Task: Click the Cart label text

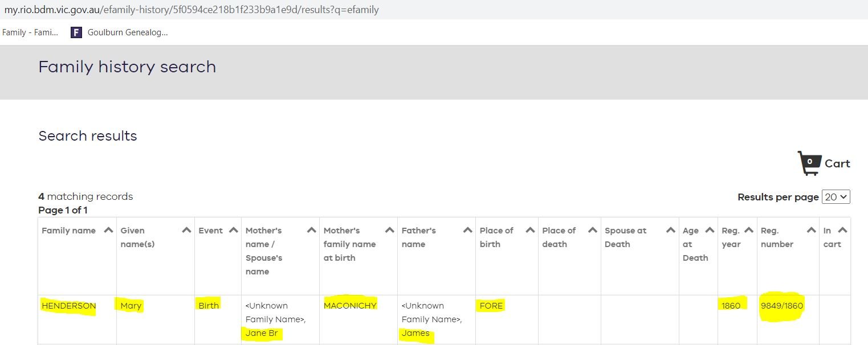Action: 837,164
